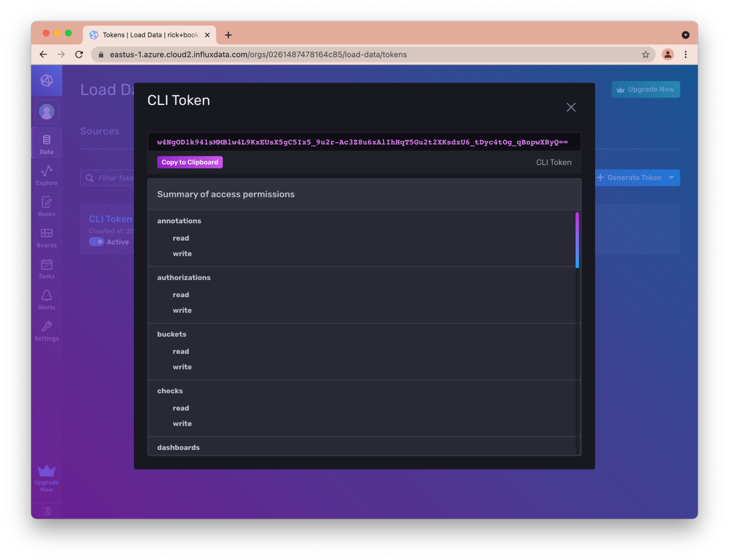
Task: Open the Books (notebooks) section
Action: click(47, 207)
